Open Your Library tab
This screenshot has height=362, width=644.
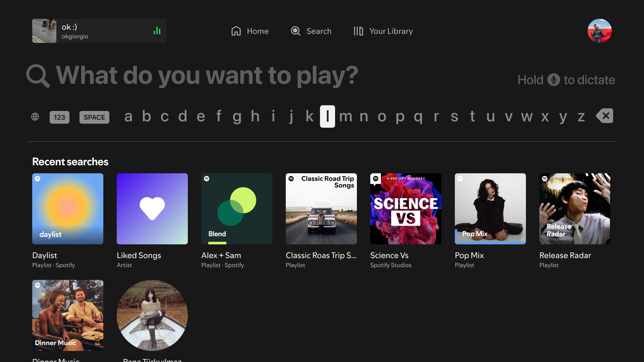(x=383, y=31)
